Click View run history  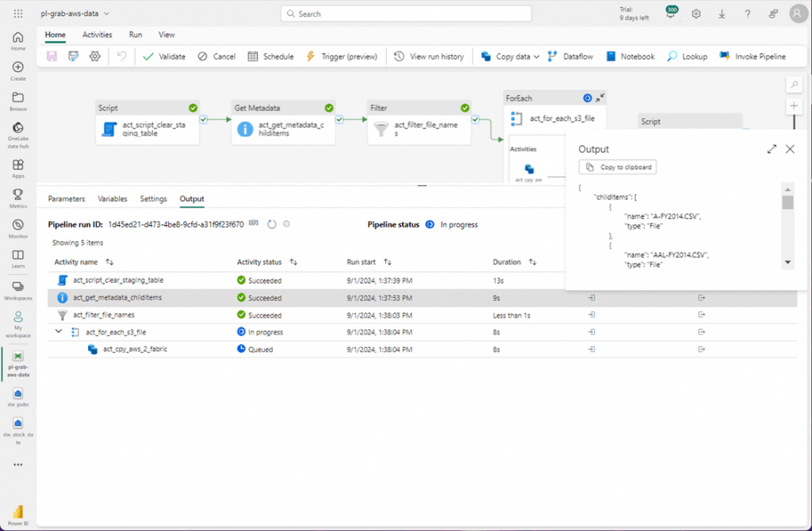click(429, 56)
